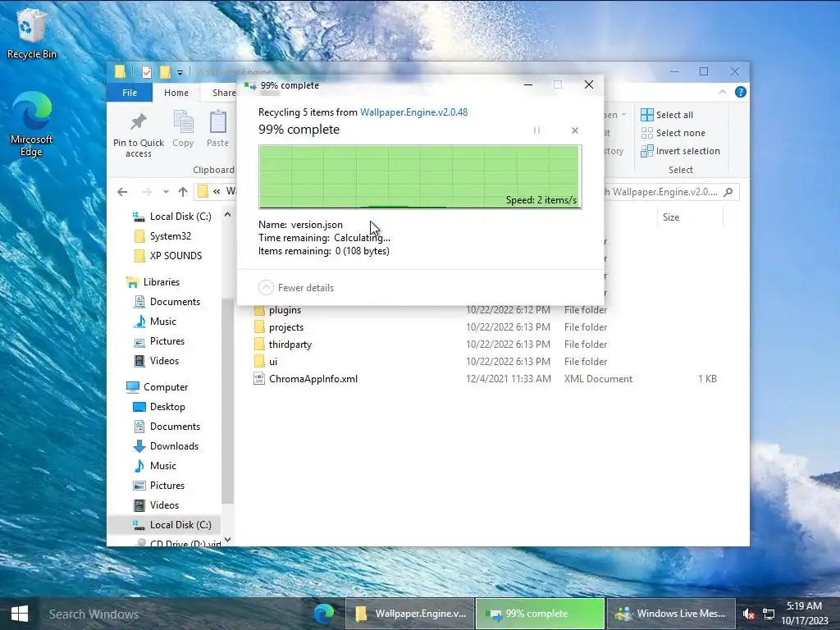The height and width of the screenshot is (630, 840).
Task: Collapse details with Fewer details chevron
Action: 266,288
